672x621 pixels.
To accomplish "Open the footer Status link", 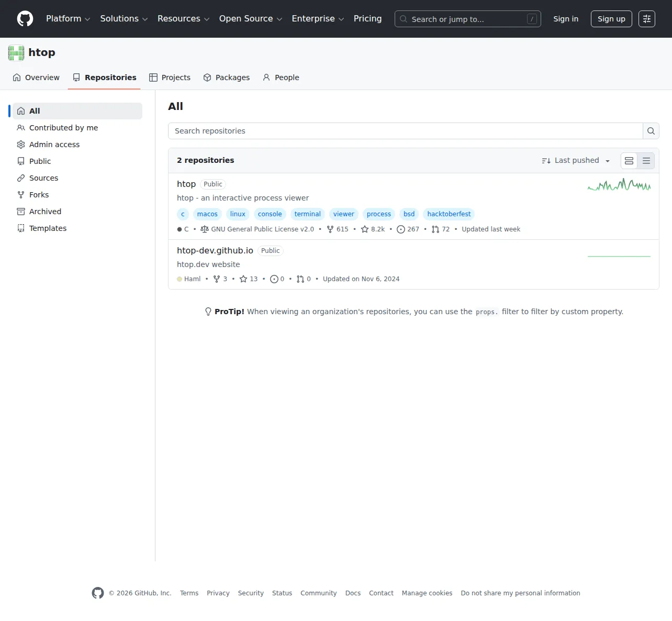I will tap(282, 593).
